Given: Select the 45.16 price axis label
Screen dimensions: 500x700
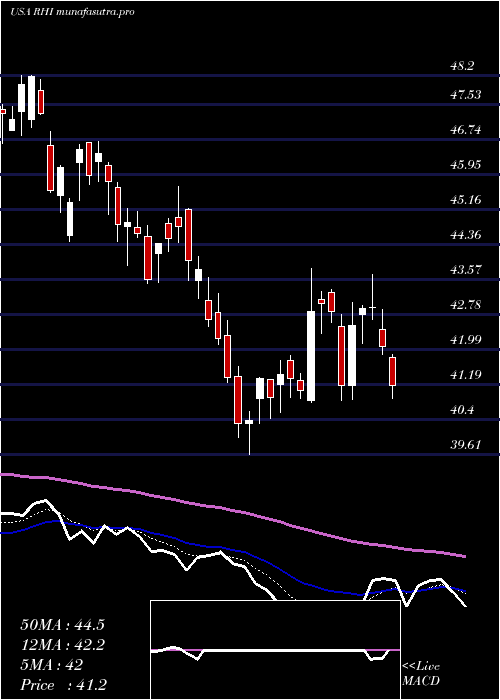Looking at the screenshot, I should 466,200.
